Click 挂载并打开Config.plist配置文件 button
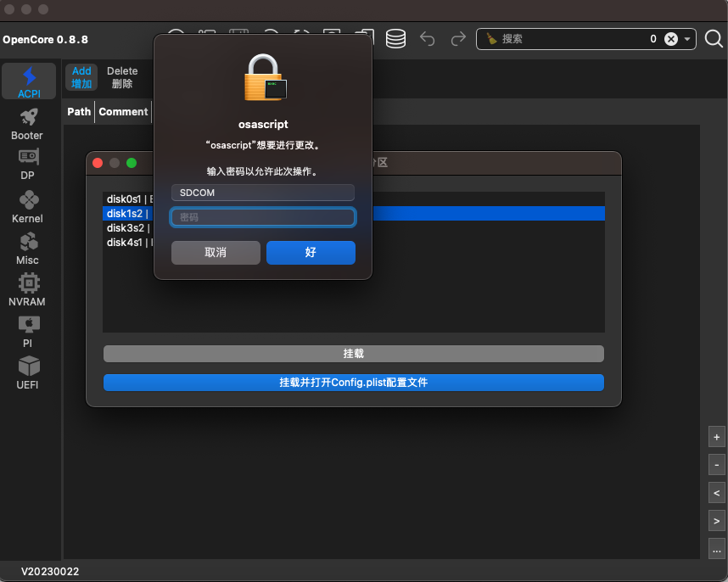This screenshot has width=728, height=582. tap(353, 383)
